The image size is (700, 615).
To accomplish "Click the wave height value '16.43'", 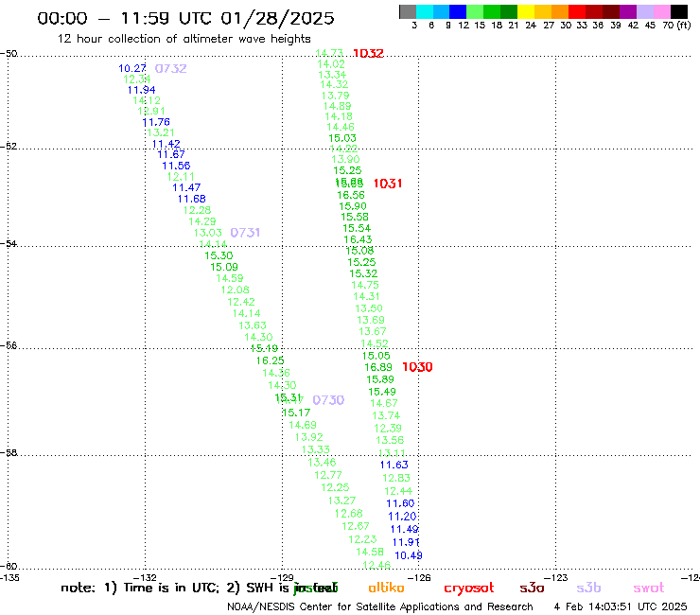I will pos(358,239).
